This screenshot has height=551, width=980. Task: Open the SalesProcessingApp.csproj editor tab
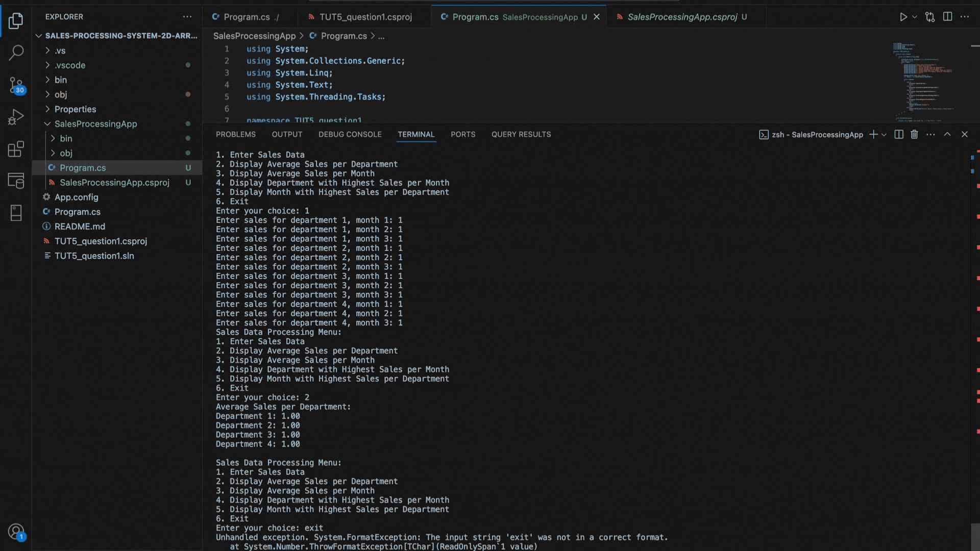tap(685, 17)
